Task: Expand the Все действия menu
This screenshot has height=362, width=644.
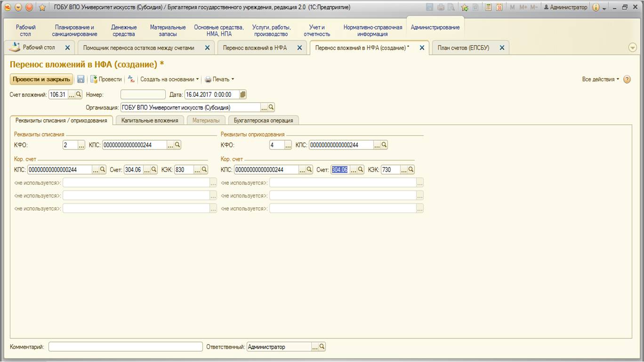Action: pos(601,79)
